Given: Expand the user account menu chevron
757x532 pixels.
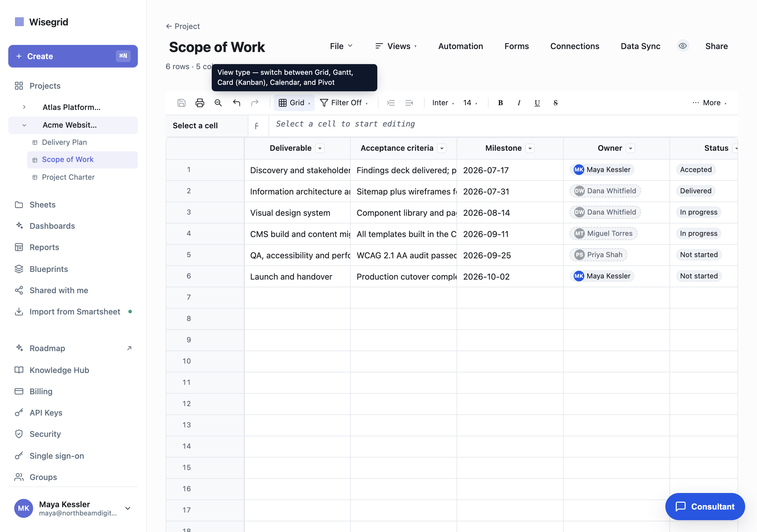Looking at the screenshot, I should click(x=128, y=508).
